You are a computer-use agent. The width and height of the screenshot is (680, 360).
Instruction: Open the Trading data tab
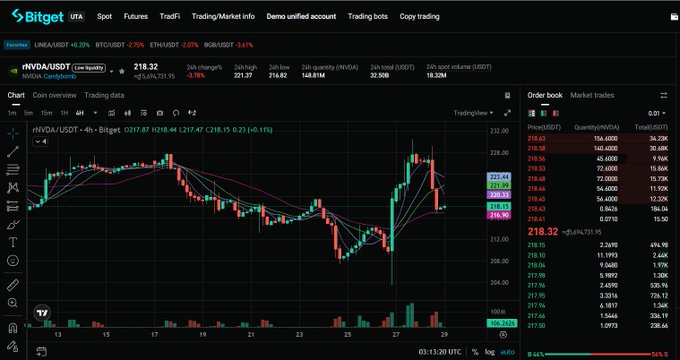[x=104, y=95]
